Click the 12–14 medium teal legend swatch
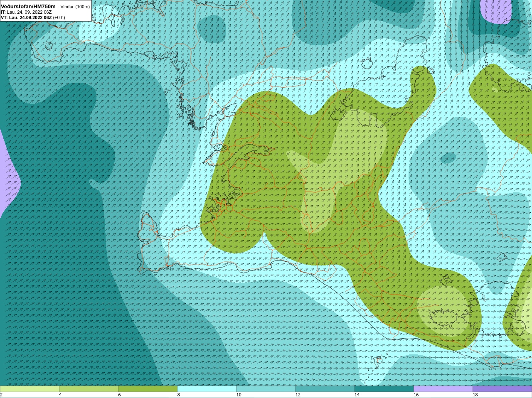532x398 pixels. [325, 389]
